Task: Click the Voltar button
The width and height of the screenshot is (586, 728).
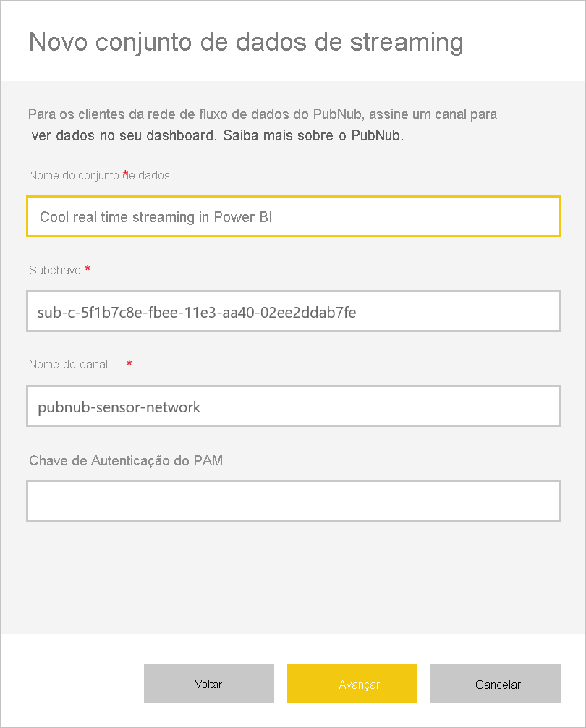Action: pyautogui.click(x=209, y=684)
